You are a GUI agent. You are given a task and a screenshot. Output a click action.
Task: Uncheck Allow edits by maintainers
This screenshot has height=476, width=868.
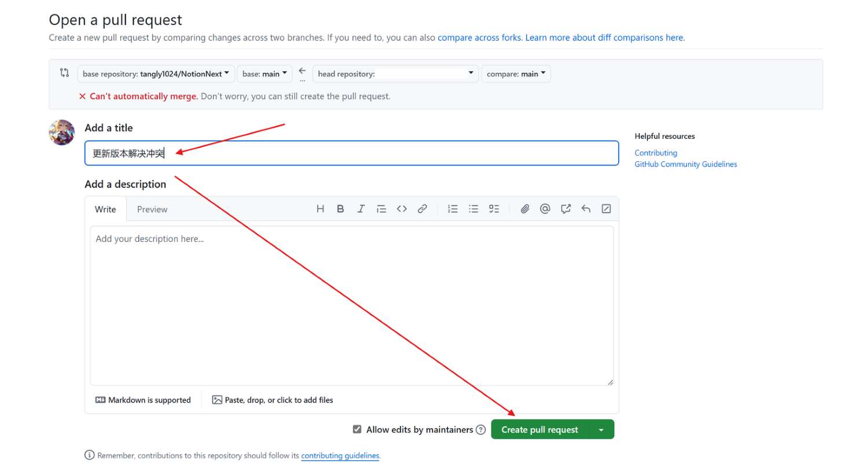[x=357, y=429]
